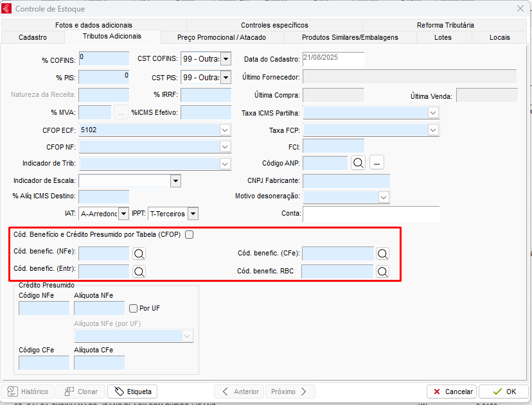Image resolution: width=532 pixels, height=405 pixels.
Task: Expand the Indicador de Escala dropdown
Action: click(175, 181)
